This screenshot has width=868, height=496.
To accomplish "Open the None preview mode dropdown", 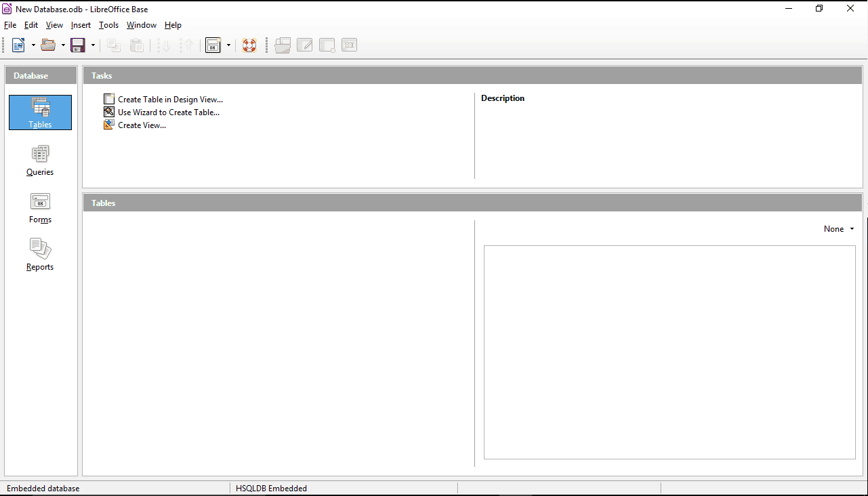I will click(839, 229).
